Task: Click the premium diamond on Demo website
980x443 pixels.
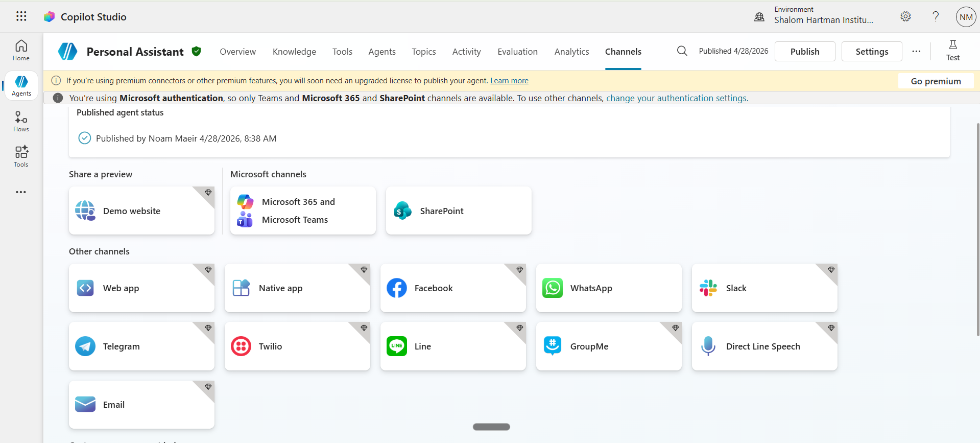Action: pyautogui.click(x=208, y=193)
